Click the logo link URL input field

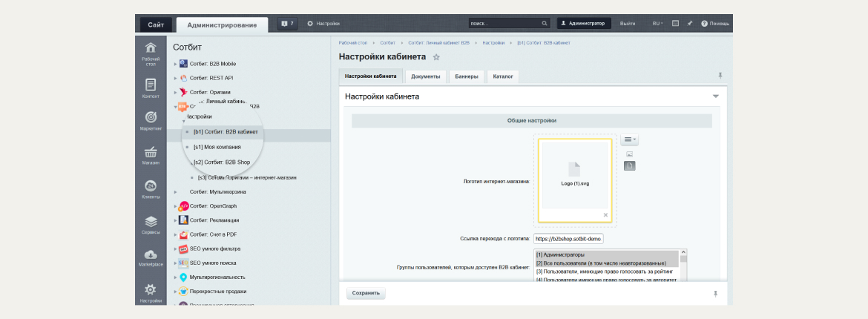568,239
